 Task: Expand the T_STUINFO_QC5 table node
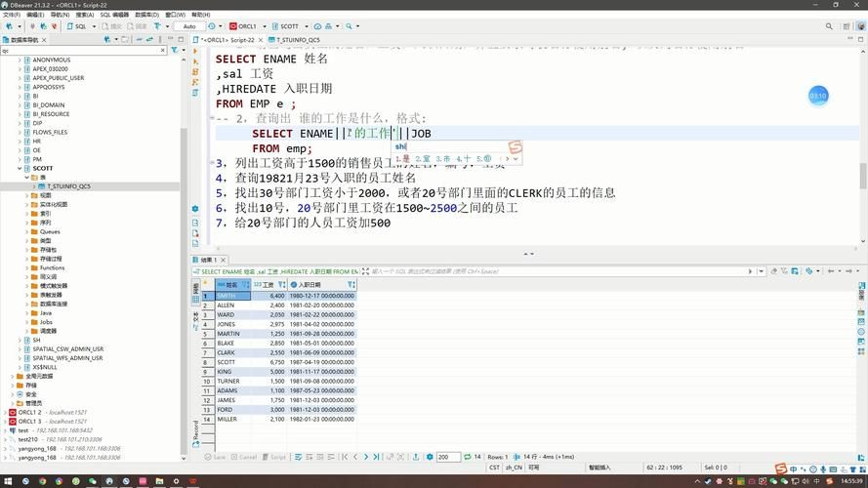(34, 186)
